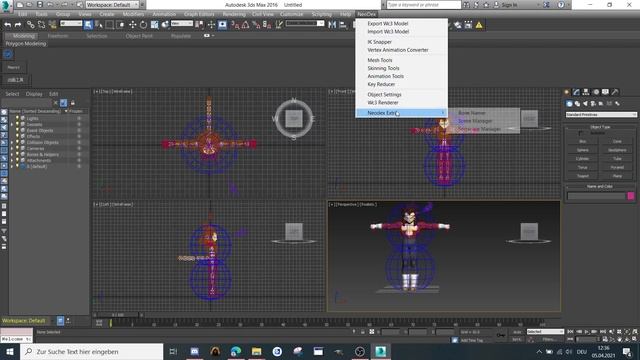The width and height of the screenshot is (640, 360).
Task: Open the Workspace: Default dropdown
Action: (112, 4)
